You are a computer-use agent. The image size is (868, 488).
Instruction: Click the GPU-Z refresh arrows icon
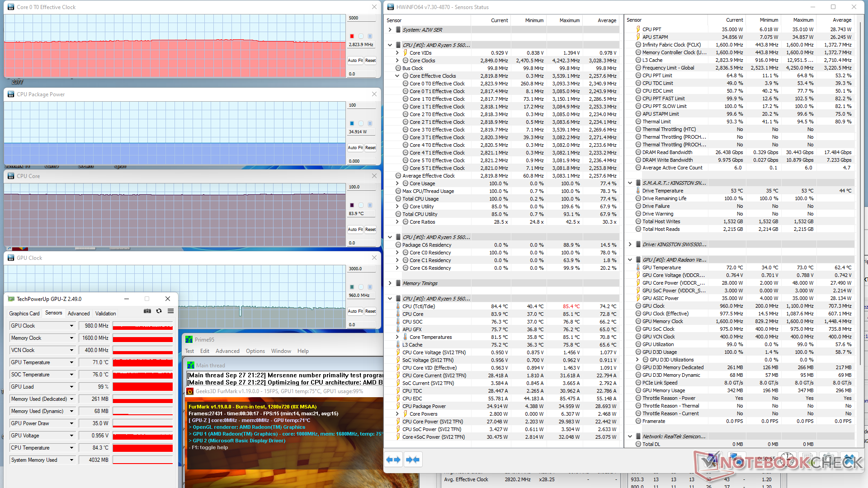pyautogui.click(x=159, y=311)
